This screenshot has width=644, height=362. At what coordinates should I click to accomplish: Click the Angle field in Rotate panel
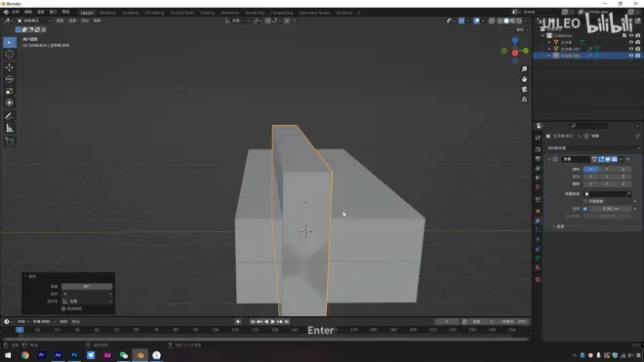[87, 287]
